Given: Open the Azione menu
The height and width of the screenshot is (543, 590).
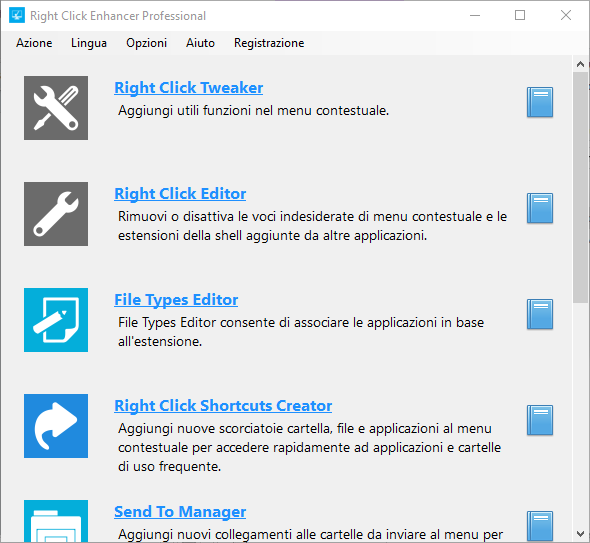Looking at the screenshot, I should (34, 43).
